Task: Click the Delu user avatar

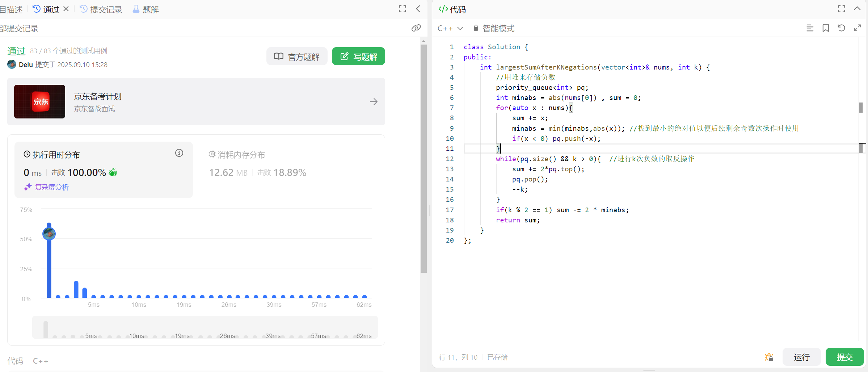Action: coord(12,64)
